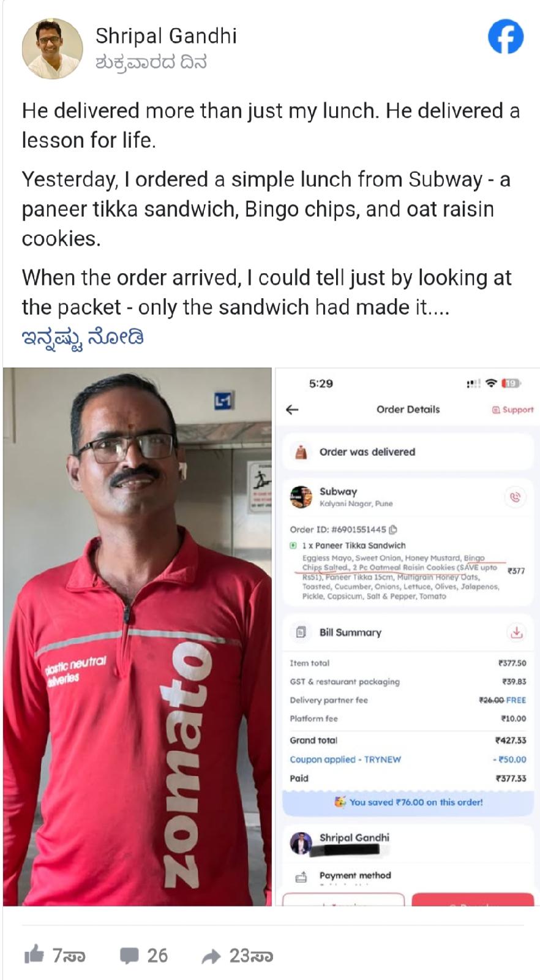Viewport: 540px width, 980px height.
Task: Tap the back arrow in Order Details
Action: point(293,410)
